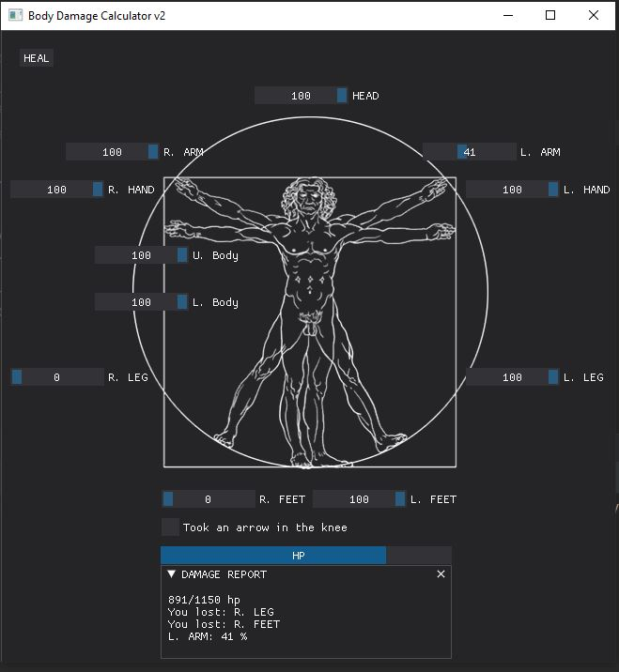Click 'You lost: R. LEG' line

tap(221, 612)
